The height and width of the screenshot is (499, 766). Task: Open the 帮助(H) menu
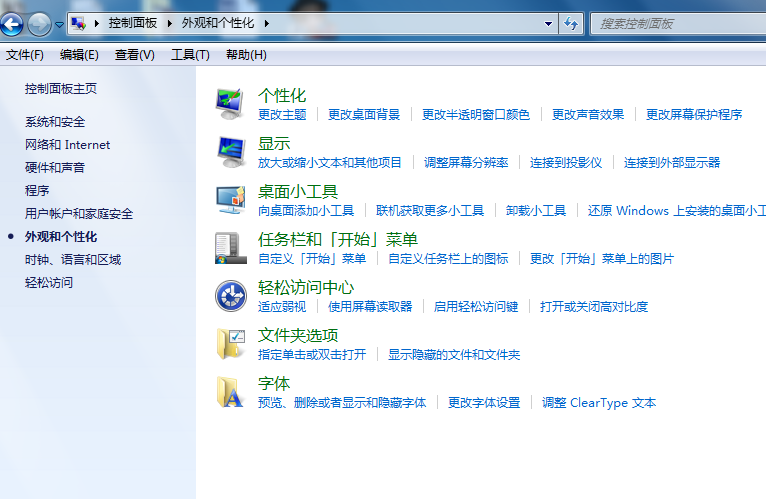(246, 55)
